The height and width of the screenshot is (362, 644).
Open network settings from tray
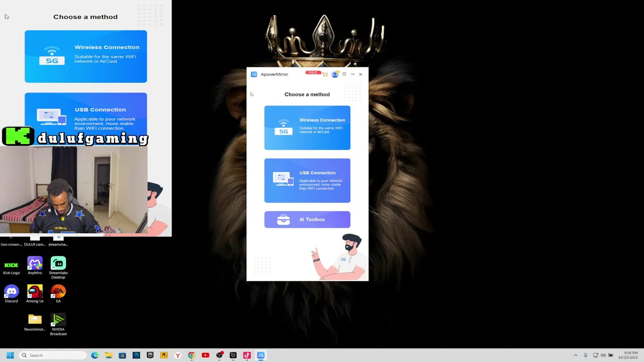(596, 355)
